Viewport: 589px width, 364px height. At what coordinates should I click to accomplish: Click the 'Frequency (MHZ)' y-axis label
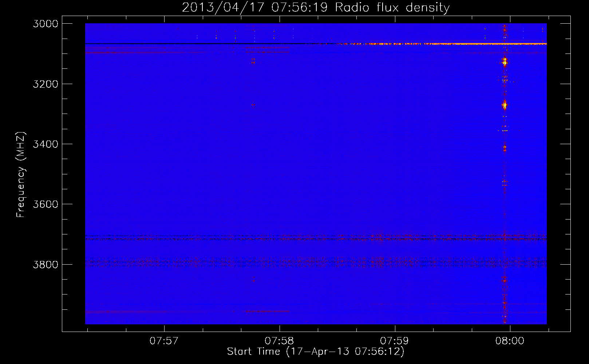click(21, 175)
